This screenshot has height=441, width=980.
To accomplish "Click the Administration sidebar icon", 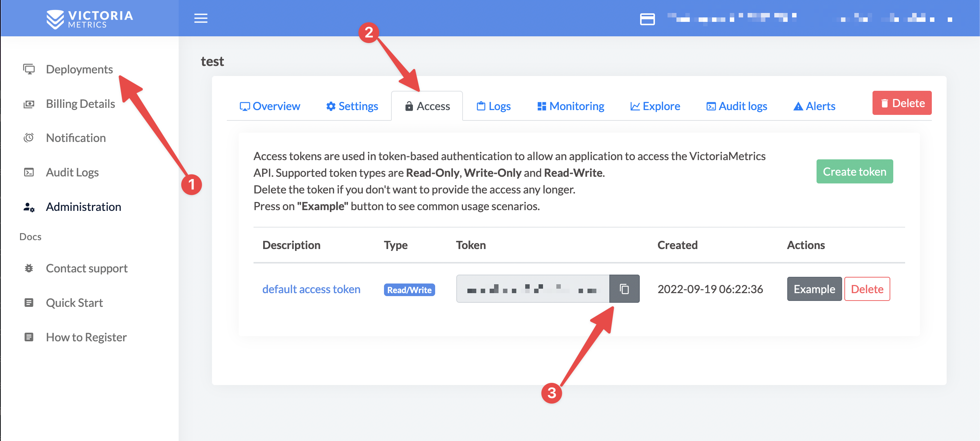I will 29,207.
